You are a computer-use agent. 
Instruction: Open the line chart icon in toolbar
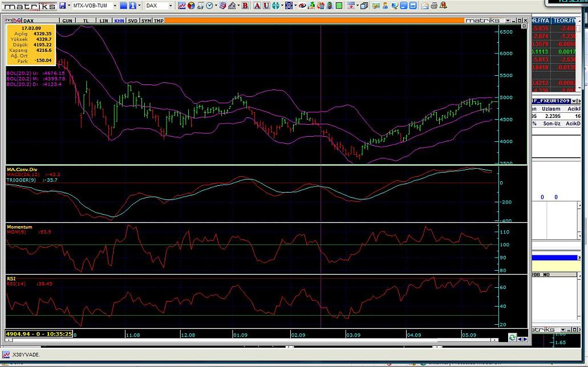click(x=181, y=6)
